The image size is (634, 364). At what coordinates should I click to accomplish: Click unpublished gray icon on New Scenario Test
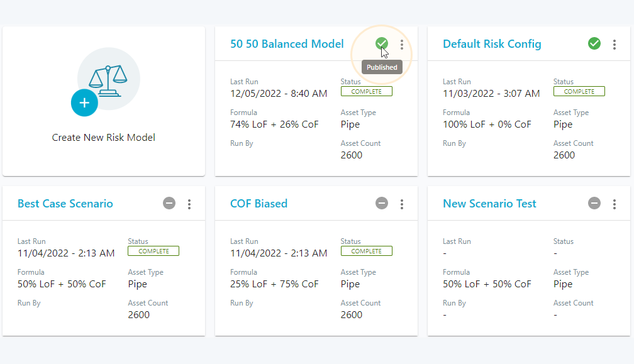(594, 203)
